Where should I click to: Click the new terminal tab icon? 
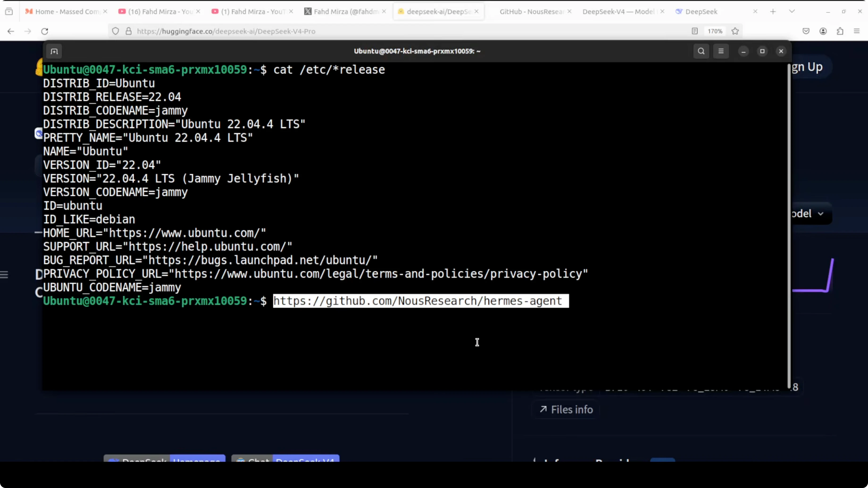pos(54,51)
